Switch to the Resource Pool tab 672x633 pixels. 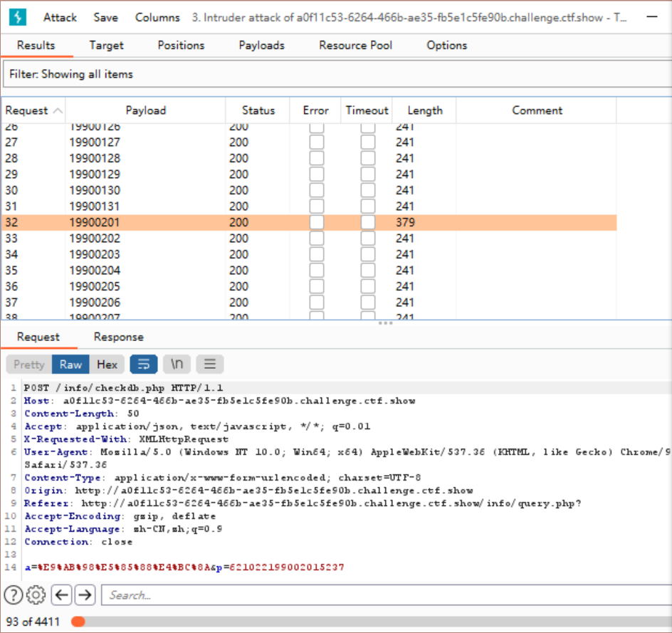[355, 46]
